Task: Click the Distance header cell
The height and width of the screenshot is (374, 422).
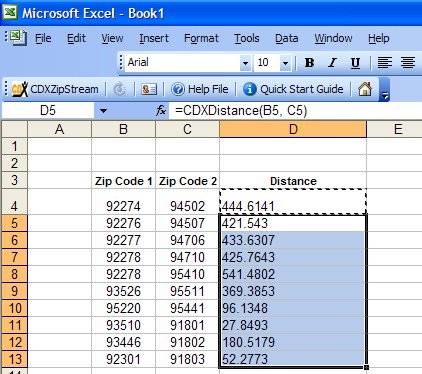Action: point(293,180)
